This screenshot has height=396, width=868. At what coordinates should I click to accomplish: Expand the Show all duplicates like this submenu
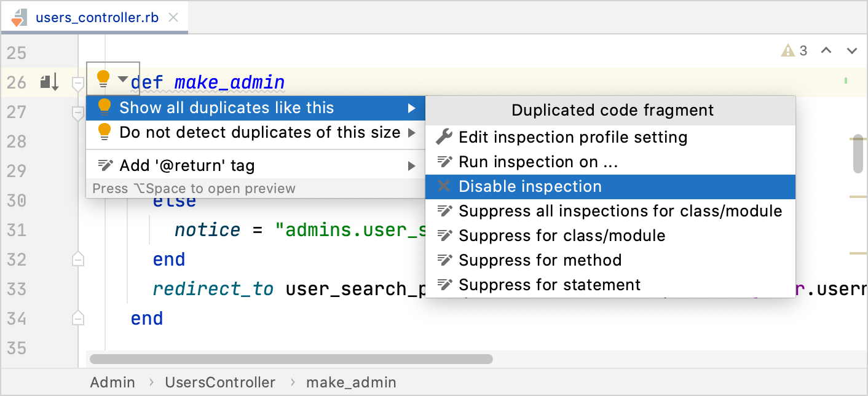pos(246,107)
